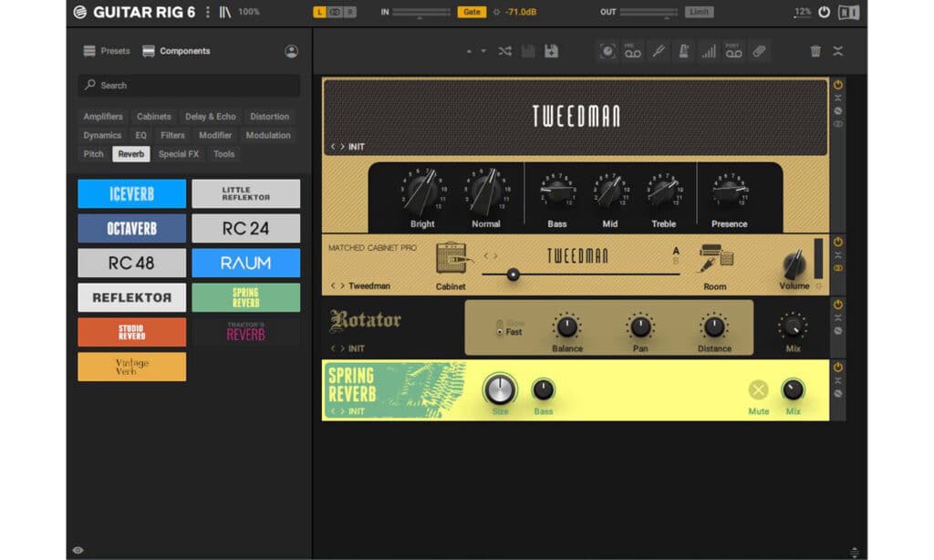
Task: Collapse the Spring Reverb module
Action: click(x=838, y=380)
